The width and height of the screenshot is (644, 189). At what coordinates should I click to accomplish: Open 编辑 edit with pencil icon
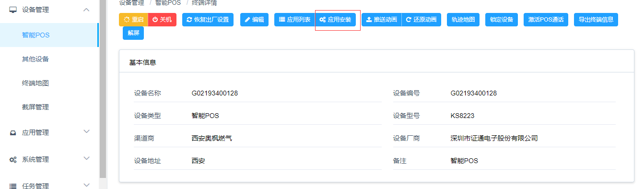[x=254, y=20]
